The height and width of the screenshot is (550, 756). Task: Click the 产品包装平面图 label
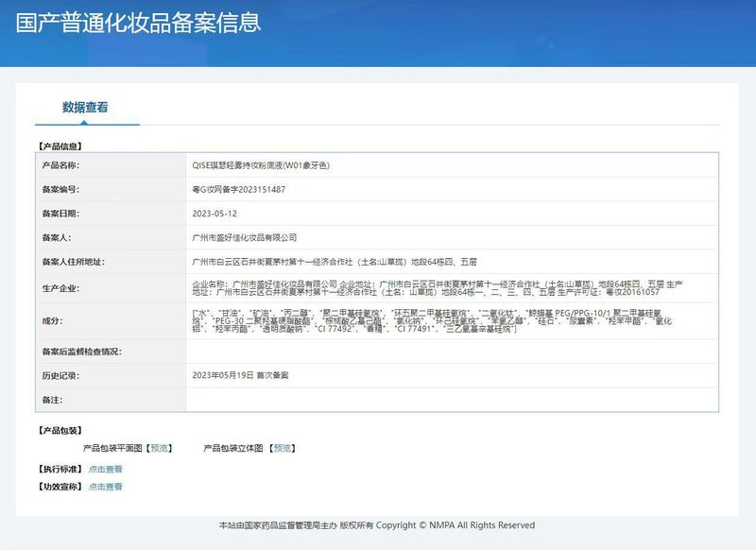[x=112, y=448]
